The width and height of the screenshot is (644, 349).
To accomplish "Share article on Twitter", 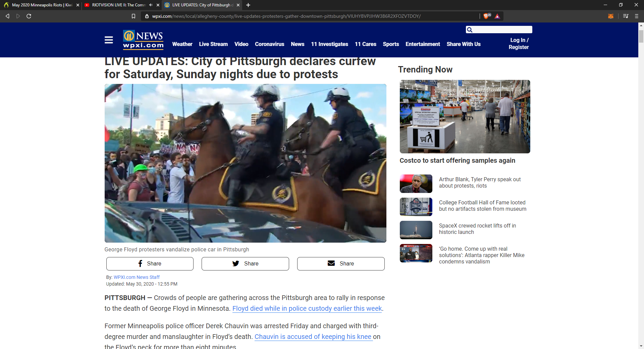I will point(245,264).
